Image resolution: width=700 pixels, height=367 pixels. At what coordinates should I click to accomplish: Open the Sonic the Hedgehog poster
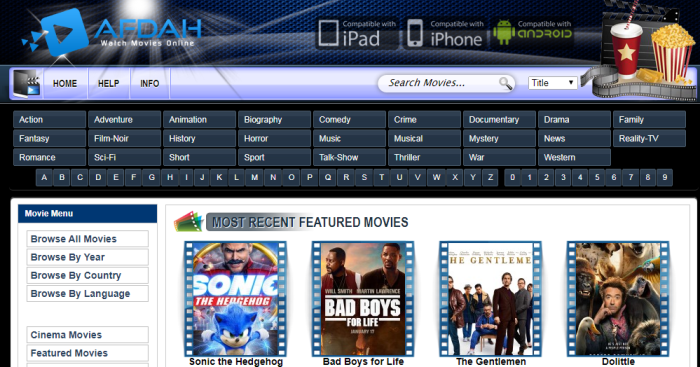(x=236, y=299)
